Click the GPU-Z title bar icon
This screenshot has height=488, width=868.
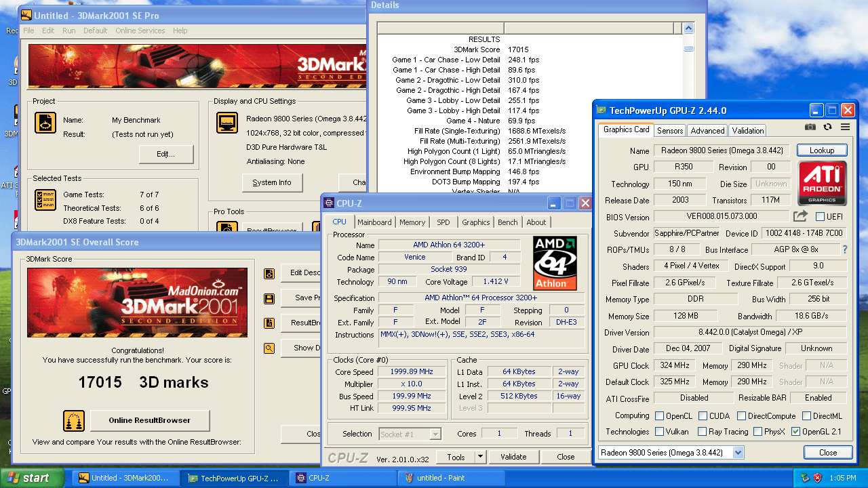[601, 110]
